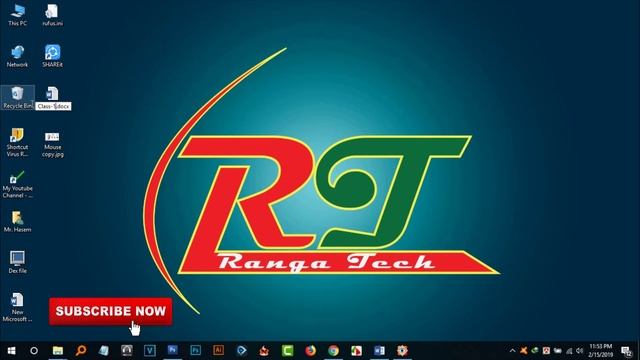Open Adobe Premiere Pro from taskbar
This screenshot has width=640, height=360.
click(173, 351)
